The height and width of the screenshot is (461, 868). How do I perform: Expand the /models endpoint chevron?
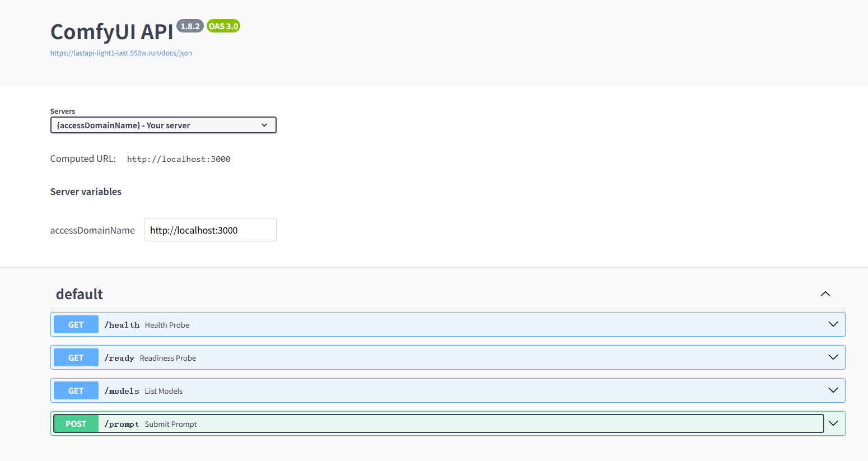(x=833, y=390)
